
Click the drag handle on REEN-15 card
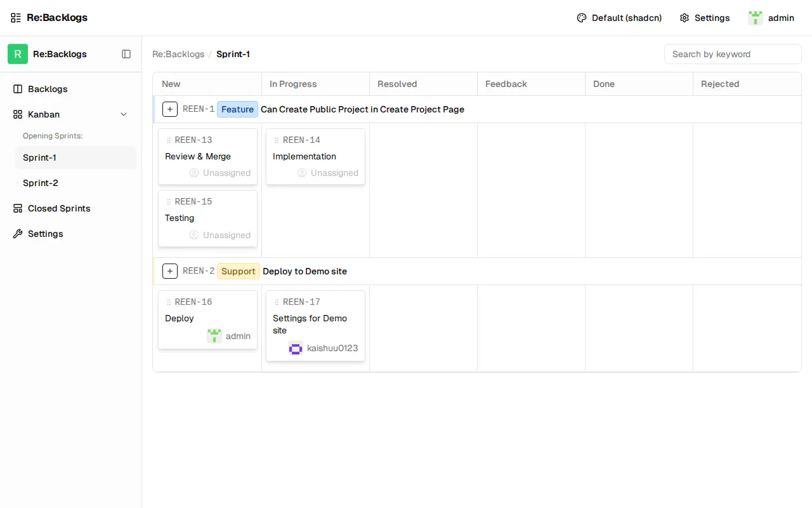click(169, 202)
